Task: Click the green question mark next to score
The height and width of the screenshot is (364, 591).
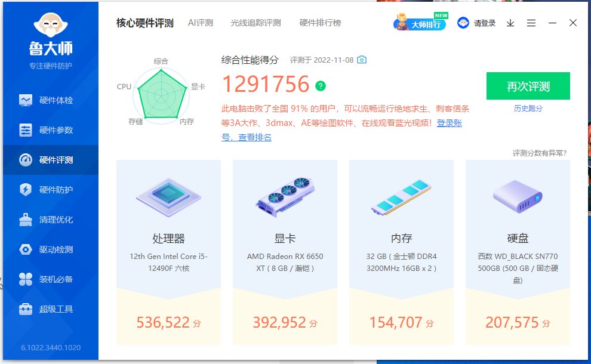Action: pyautogui.click(x=321, y=86)
